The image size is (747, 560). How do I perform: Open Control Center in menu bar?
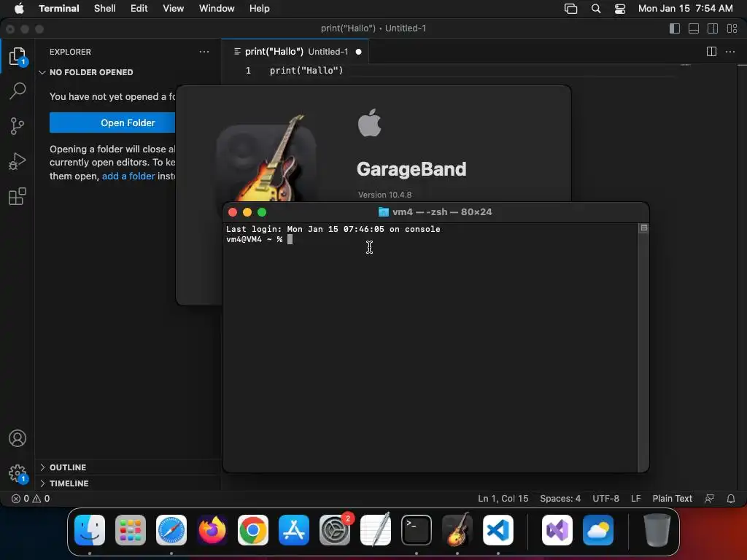[x=620, y=9]
